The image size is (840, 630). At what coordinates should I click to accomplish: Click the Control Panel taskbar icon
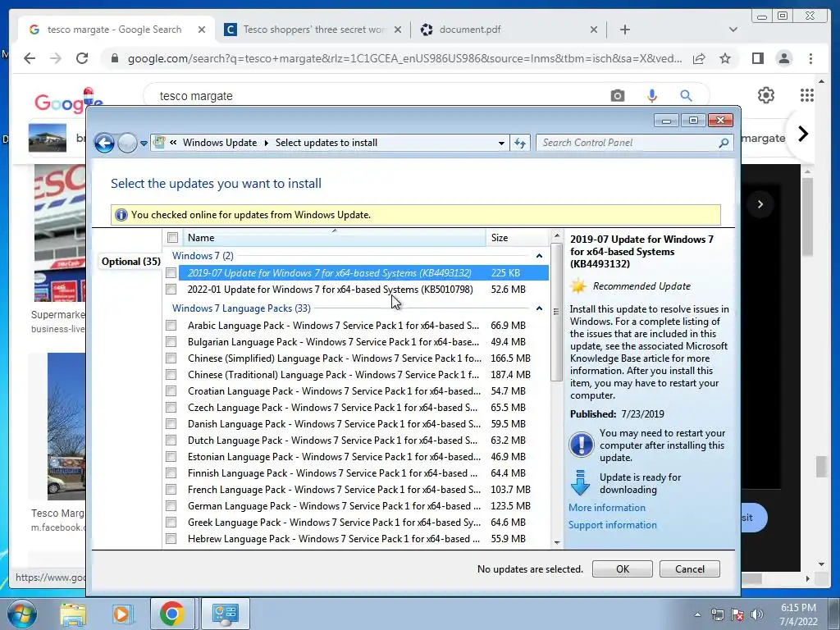click(x=225, y=614)
